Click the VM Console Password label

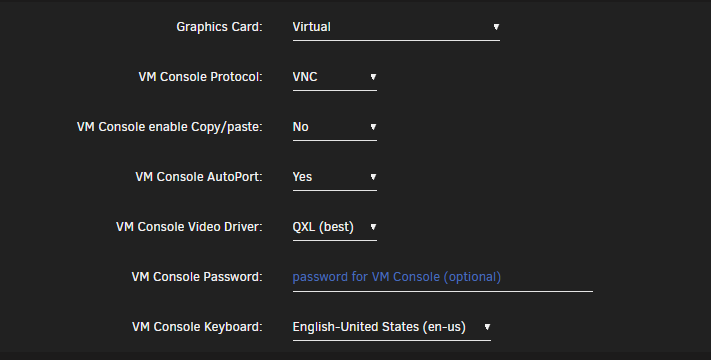197,277
